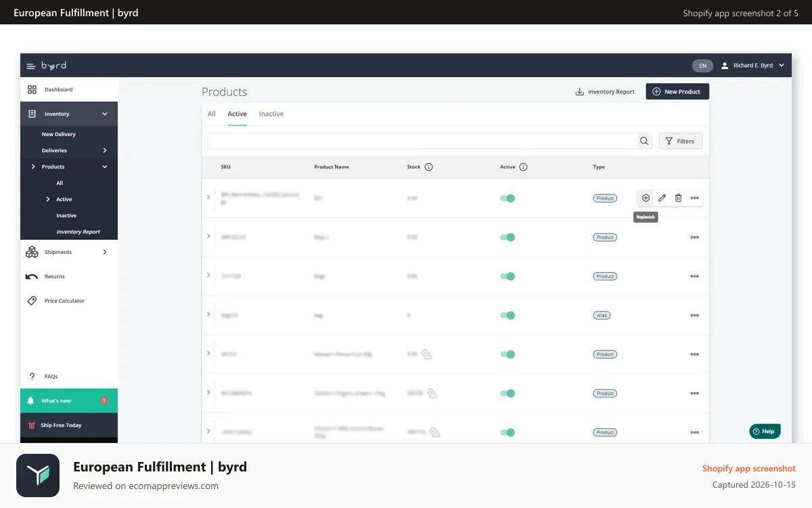Toggle Active switch in the Alias row
The image size is (812, 508).
(507, 316)
